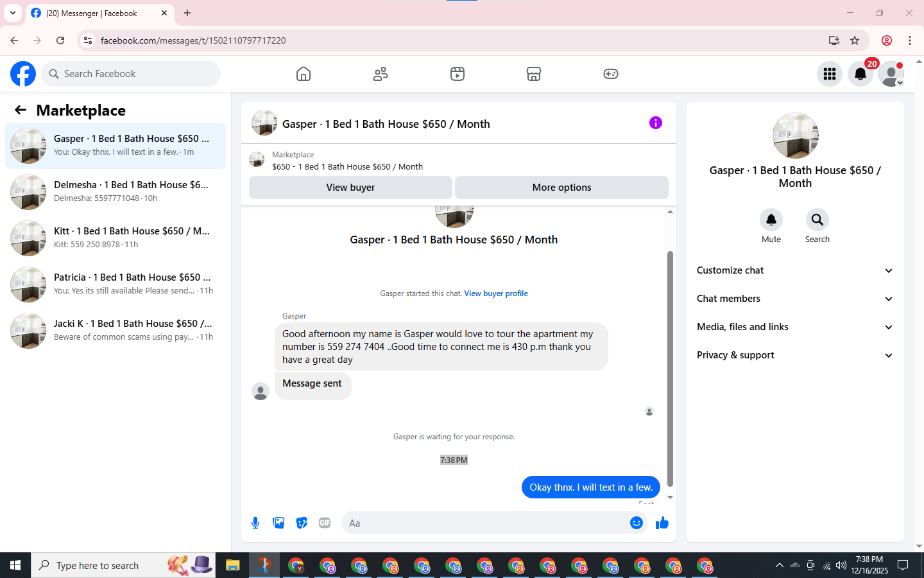
Task: Focus the Aa message input box
Action: (x=484, y=523)
